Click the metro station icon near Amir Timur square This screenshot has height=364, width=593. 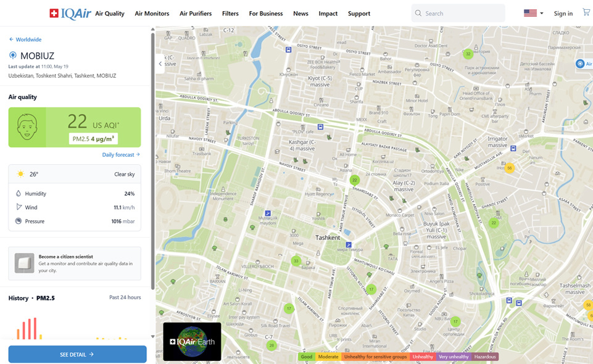point(349,244)
